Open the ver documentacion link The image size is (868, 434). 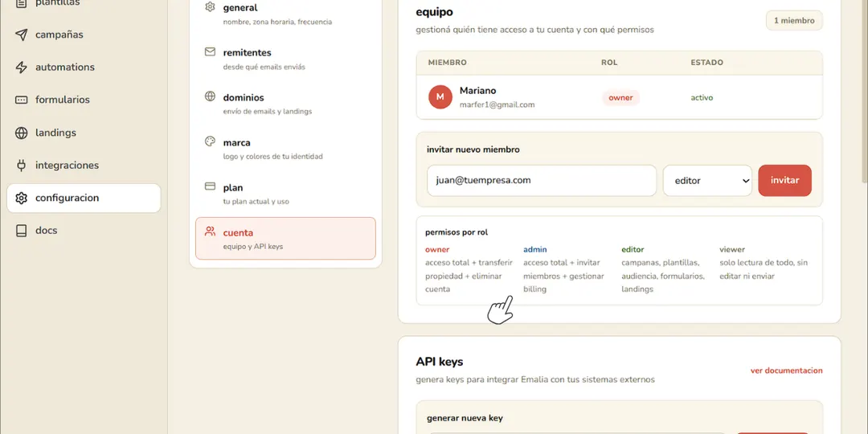pos(786,371)
